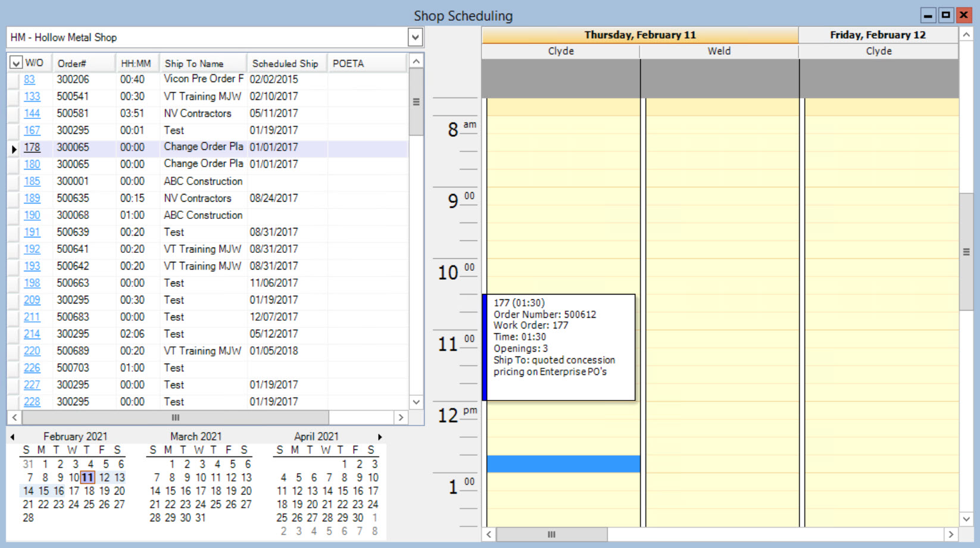This screenshot has width=980, height=548.
Task: Go to next month in mini calendar
Action: [x=380, y=437]
